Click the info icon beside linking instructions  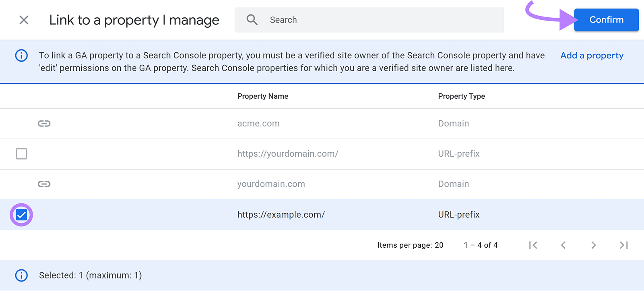[x=21, y=56]
